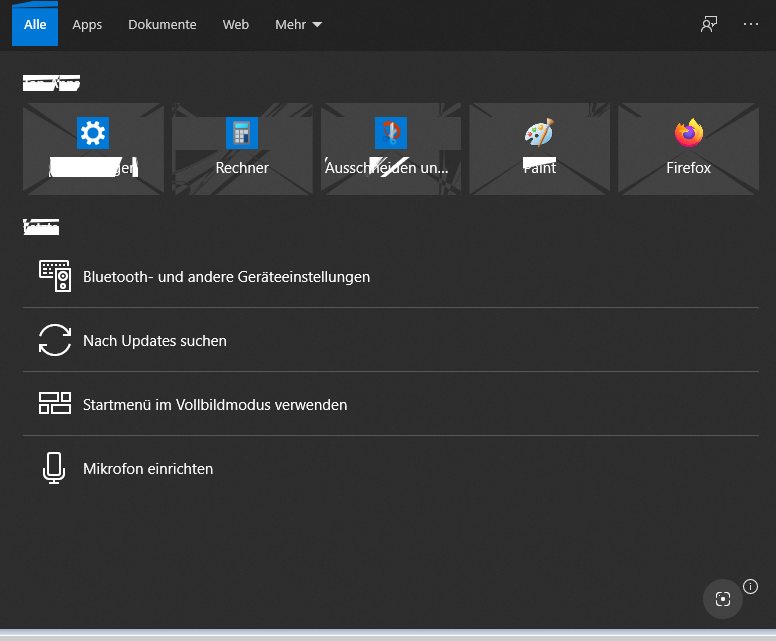Click the microphone setup icon
The height and width of the screenshot is (641, 776).
pos(54,468)
